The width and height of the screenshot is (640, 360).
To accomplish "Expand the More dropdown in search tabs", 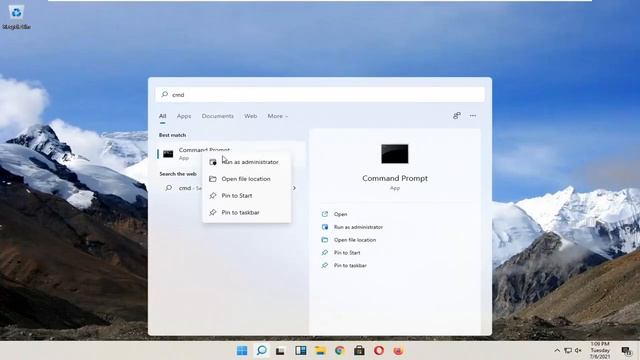I will point(278,116).
